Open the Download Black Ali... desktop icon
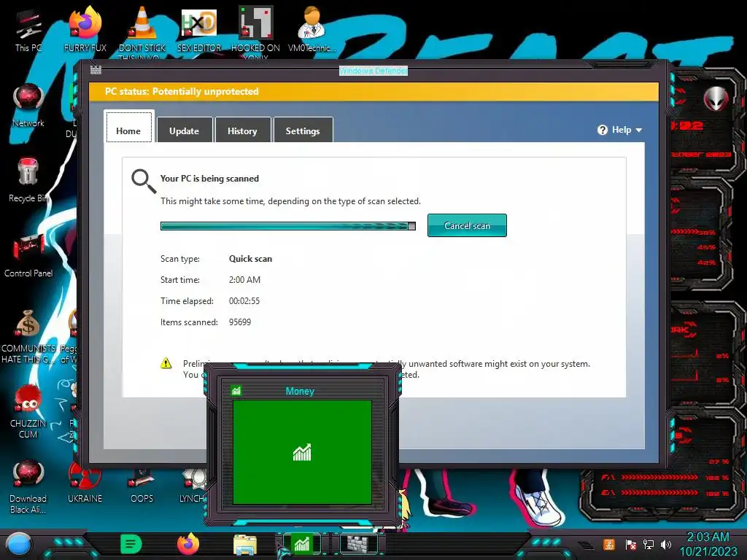 tap(28, 486)
